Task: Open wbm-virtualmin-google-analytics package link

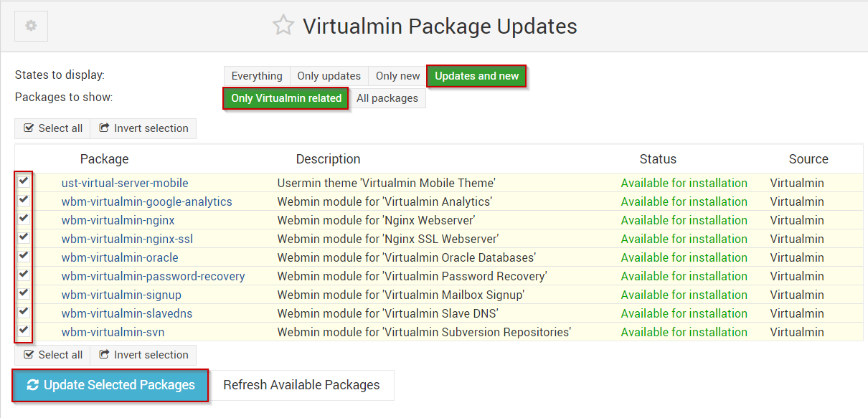Action: [147, 201]
